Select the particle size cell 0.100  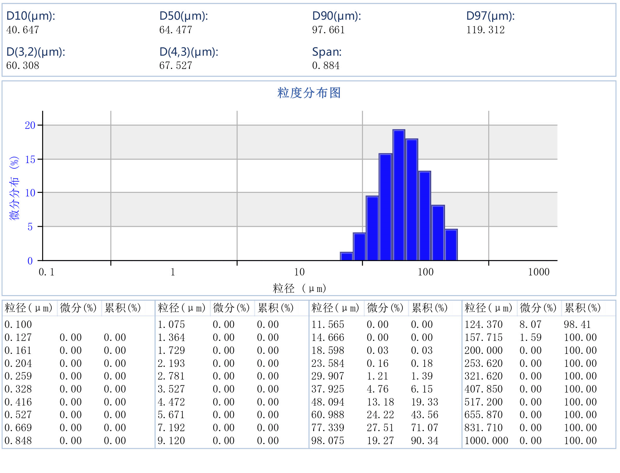point(18,325)
